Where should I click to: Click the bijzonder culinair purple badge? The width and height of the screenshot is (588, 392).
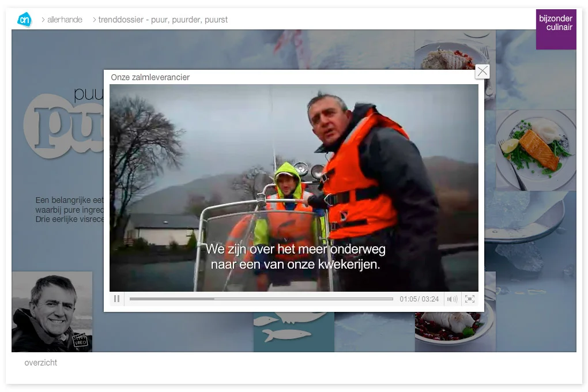tap(556, 29)
